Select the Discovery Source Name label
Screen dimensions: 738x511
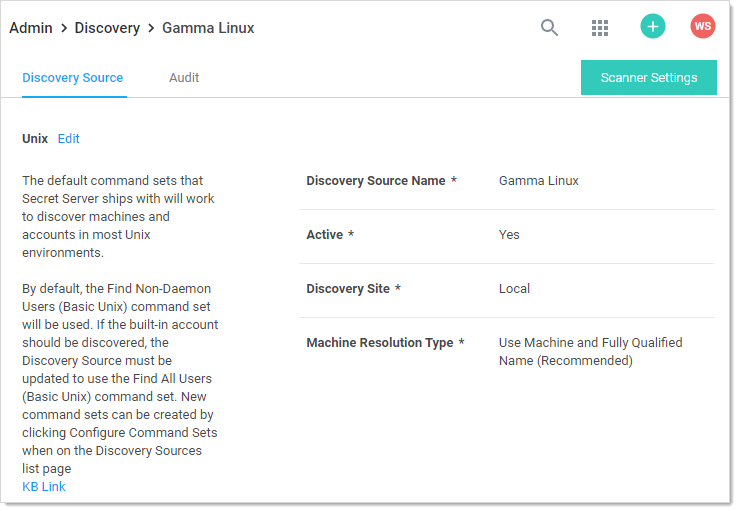point(376,181)
